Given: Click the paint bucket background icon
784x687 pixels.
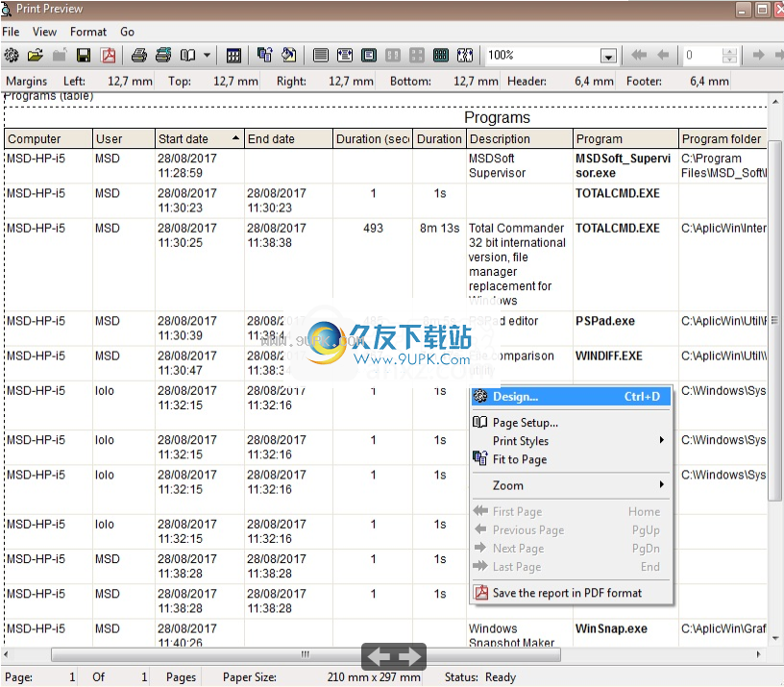Looking at the screenshot, I should pyautogui.click(x=289, y=55).
